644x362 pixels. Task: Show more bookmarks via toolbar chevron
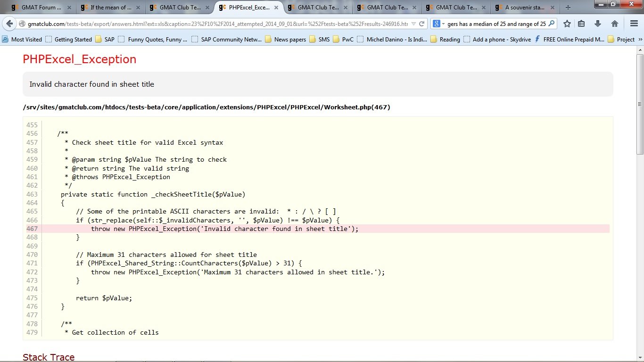640,40
